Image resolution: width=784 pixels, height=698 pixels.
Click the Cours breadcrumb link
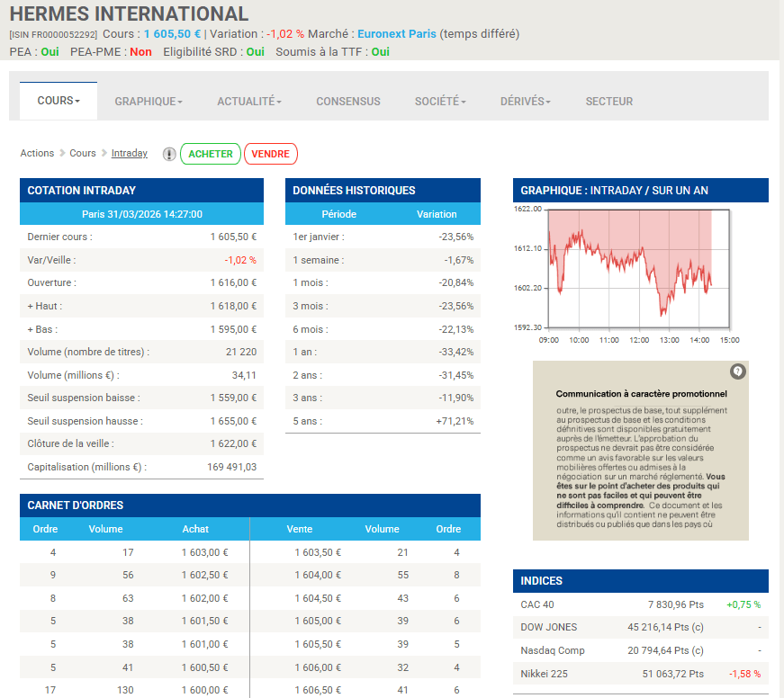point(83,153)
